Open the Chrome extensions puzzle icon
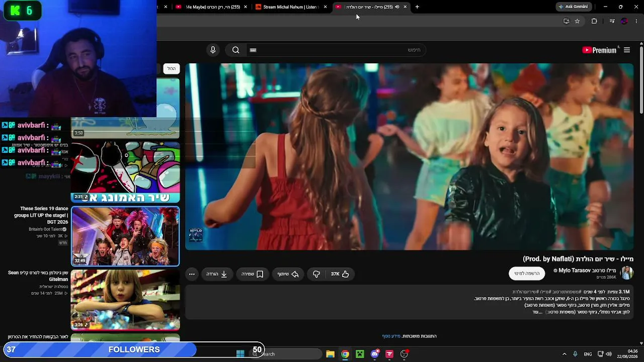The image size is (644, 362). click(594, 21)
